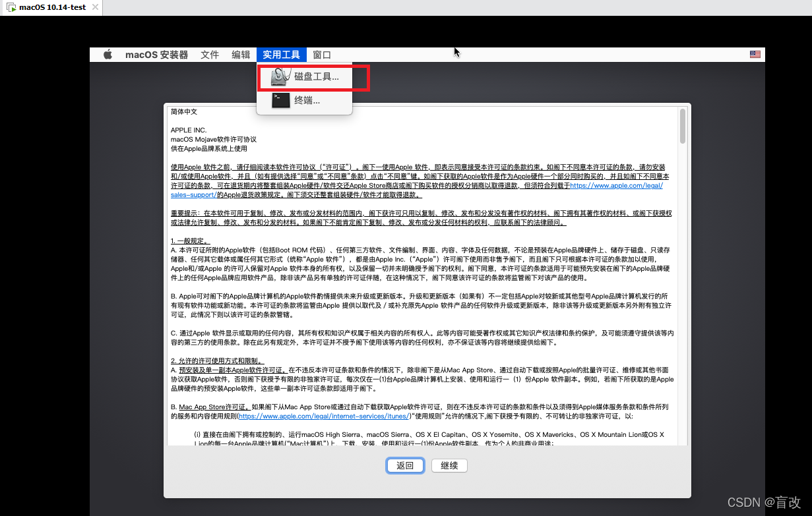Open the 实用工具 menu
This screenshot has width=812, height=516.
pos(282,55)
